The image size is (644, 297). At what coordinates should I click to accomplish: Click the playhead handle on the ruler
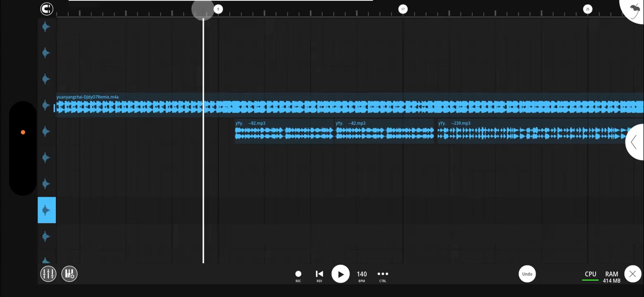(x=202, y=9)
